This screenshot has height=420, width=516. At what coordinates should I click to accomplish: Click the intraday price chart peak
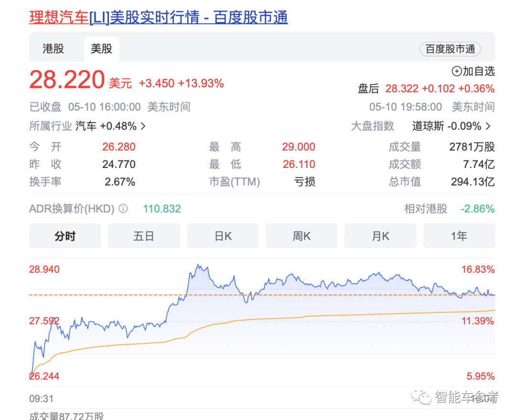click(198, 265)
